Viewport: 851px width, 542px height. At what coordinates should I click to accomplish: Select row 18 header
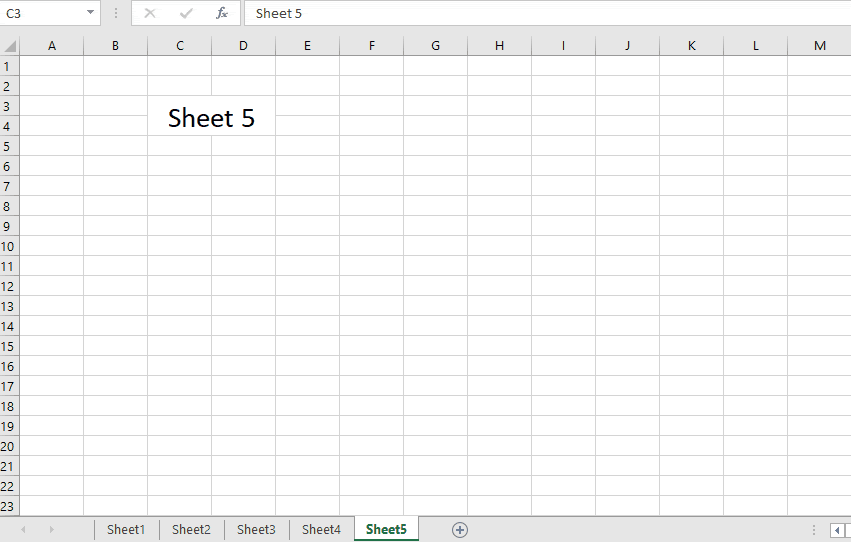pyautogui.click(x=9, y=406)
